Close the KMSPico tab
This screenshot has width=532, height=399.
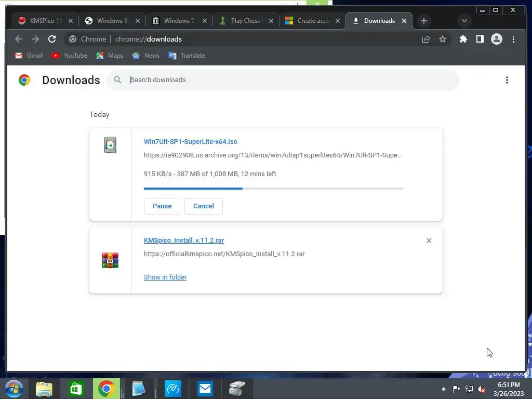(70, 21)
